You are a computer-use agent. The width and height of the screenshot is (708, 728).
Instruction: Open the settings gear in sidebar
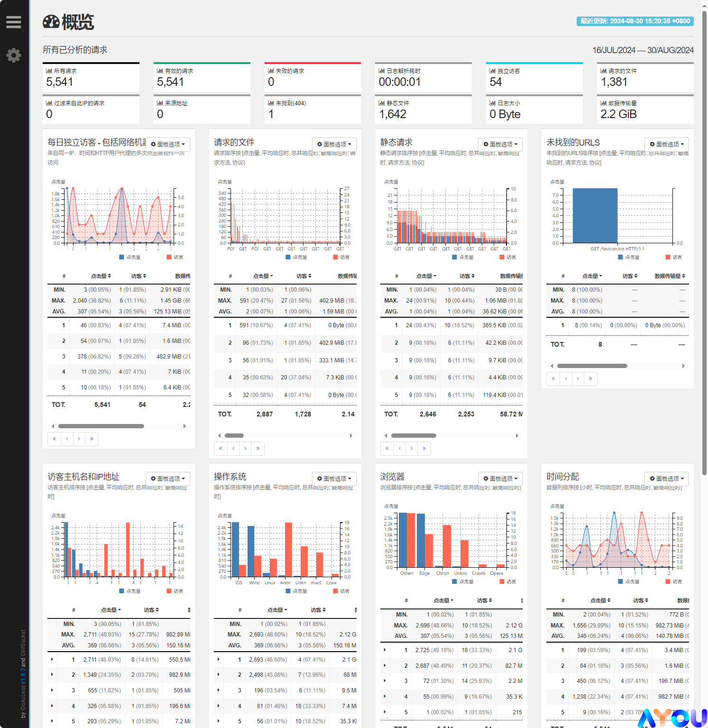(14, 55)
